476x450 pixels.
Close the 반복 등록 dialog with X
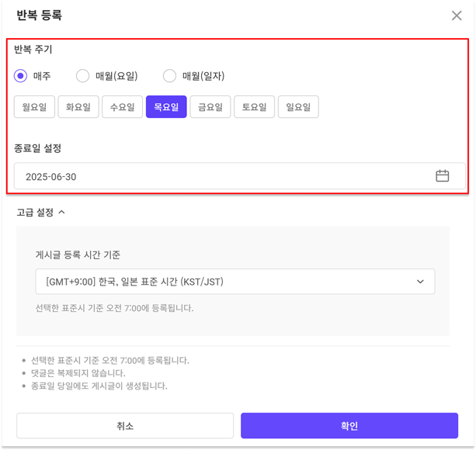pos(457,16)
